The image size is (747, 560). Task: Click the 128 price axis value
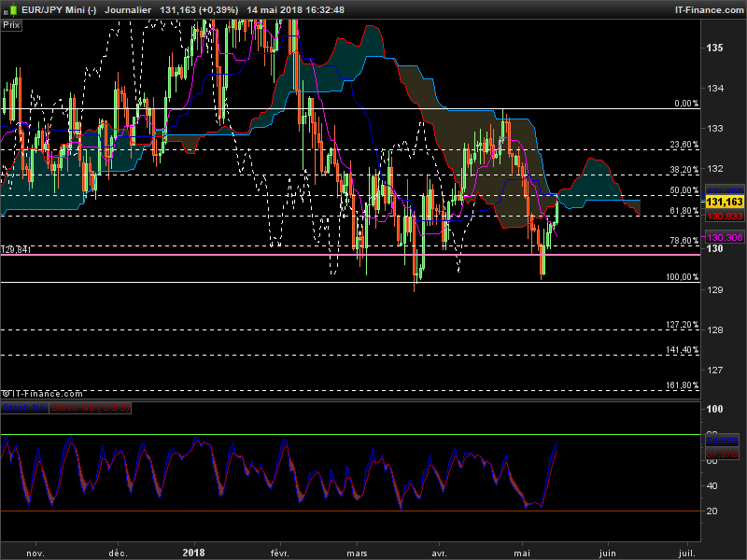click(x=714, y=330)
